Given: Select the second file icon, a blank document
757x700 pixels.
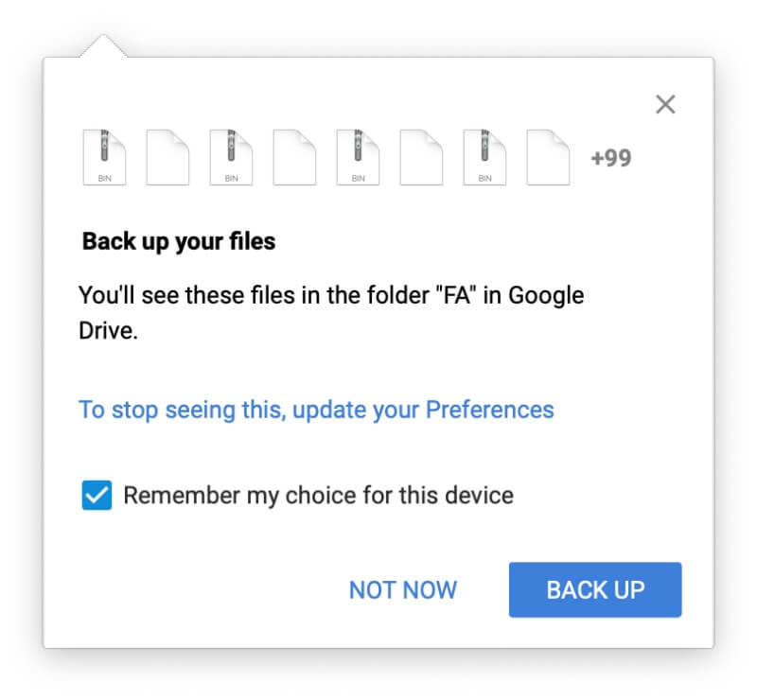Looking at the screenshot, I should click(167, 157).
